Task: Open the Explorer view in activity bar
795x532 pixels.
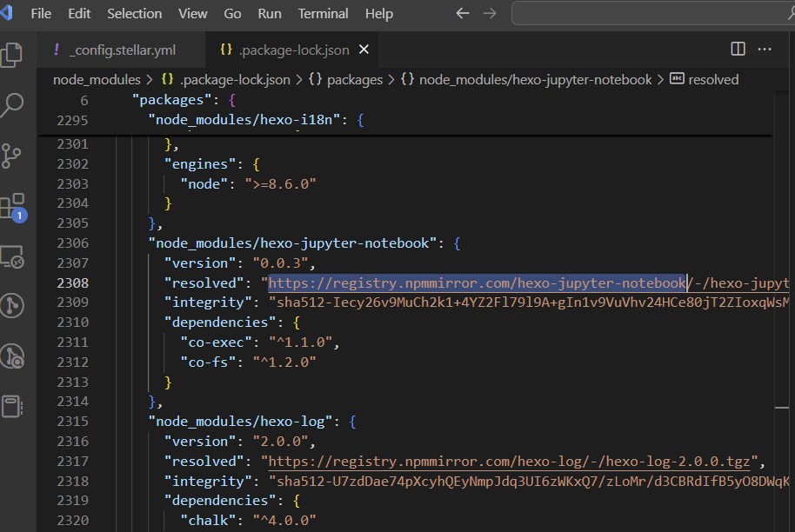Action: point(12,55)
